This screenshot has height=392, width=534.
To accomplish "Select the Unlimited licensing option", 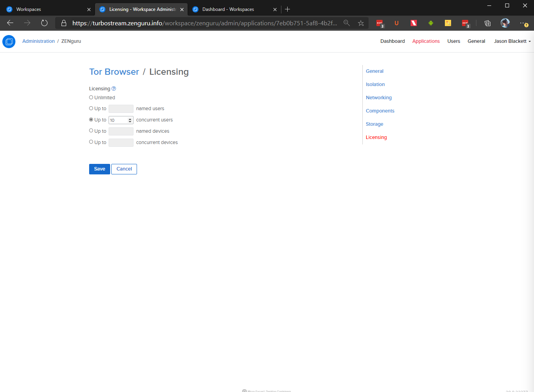I will pyautogui.click(x=91, y=97).
